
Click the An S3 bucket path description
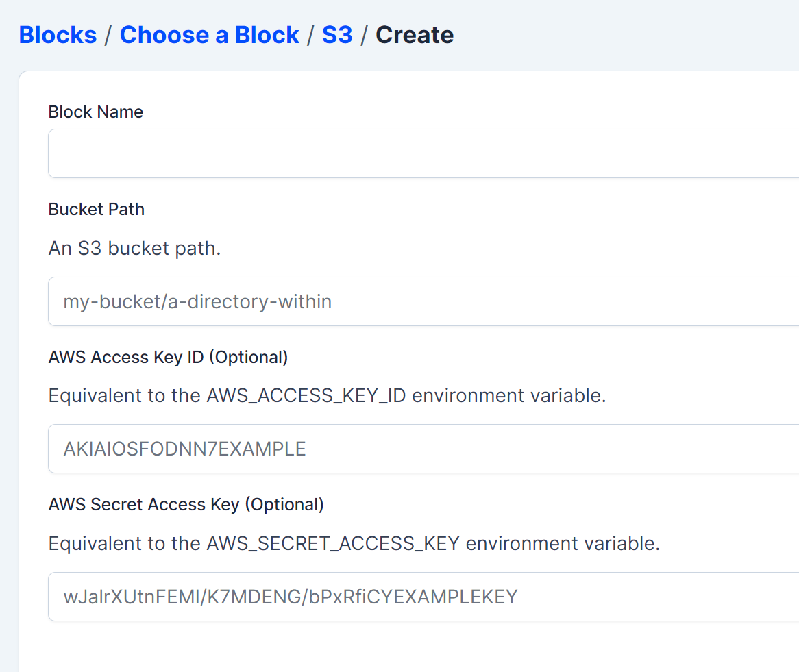coord(134,248)
